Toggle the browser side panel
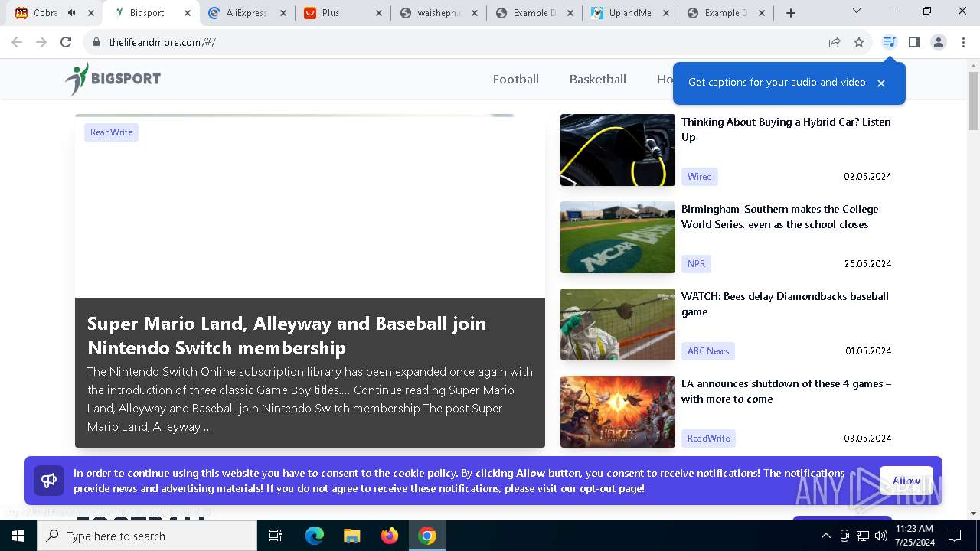The width and height of the screenshot is (980, 551). coord(913,42)
